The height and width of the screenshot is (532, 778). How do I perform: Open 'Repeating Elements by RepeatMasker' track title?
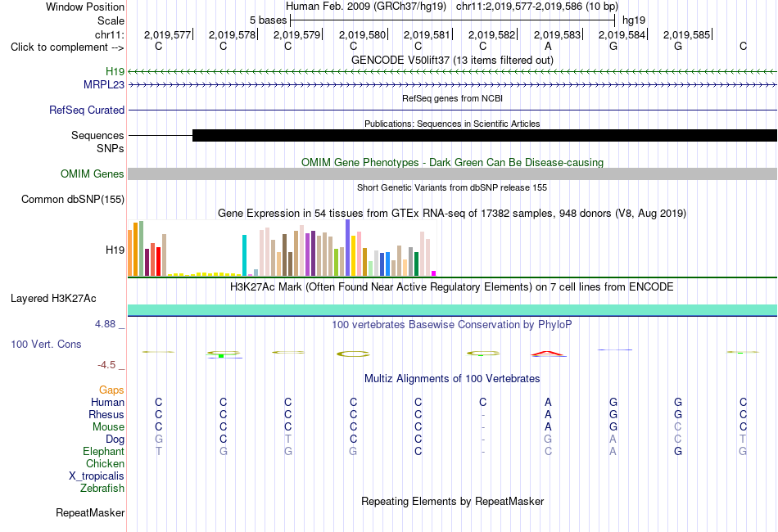(452, 501)
